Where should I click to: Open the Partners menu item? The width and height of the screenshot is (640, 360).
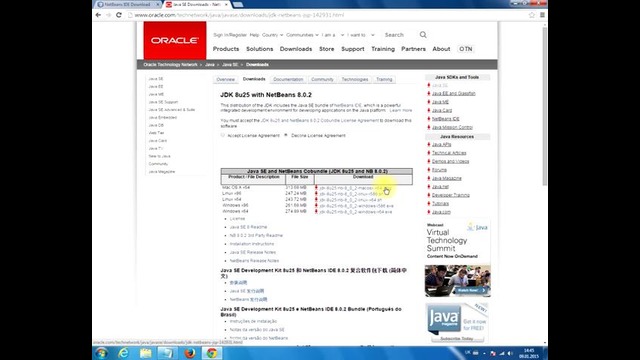point(413,49)
